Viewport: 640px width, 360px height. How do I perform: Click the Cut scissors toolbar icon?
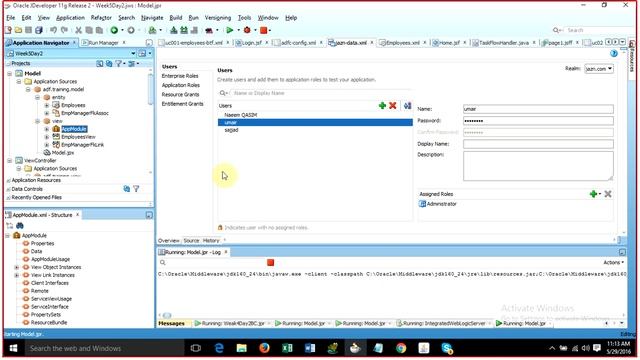[78, 30]
